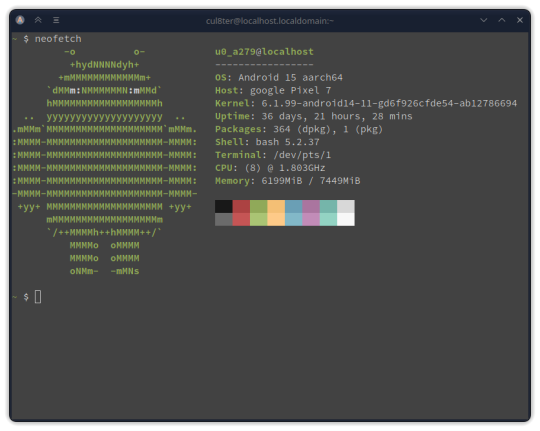
Task: Click the light gray color block in top row
Action: point(346,206)
